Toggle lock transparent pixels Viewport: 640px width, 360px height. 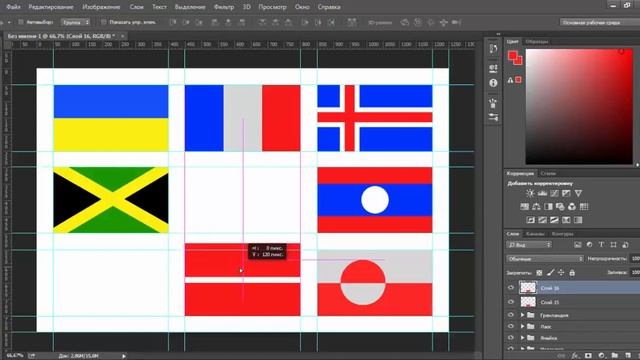(539, 273)
